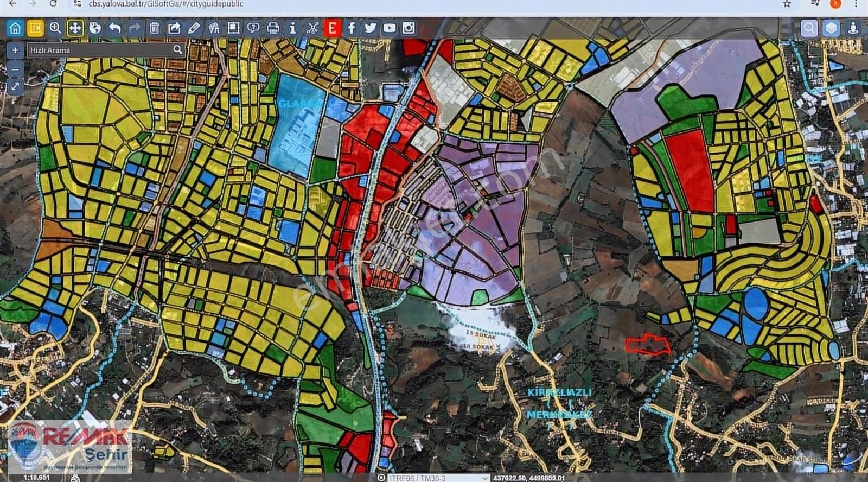Reload the page with browser refresh
The image size is (868, 482).
53,3
